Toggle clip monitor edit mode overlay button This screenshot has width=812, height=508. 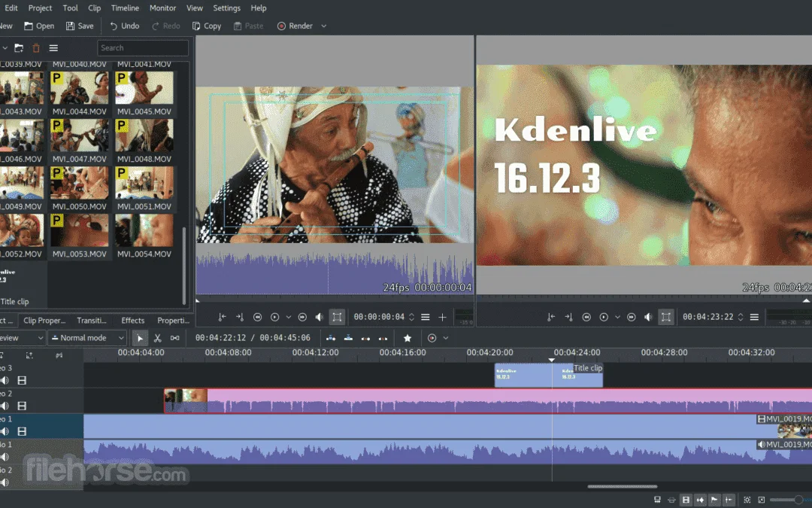pos(337,317)
